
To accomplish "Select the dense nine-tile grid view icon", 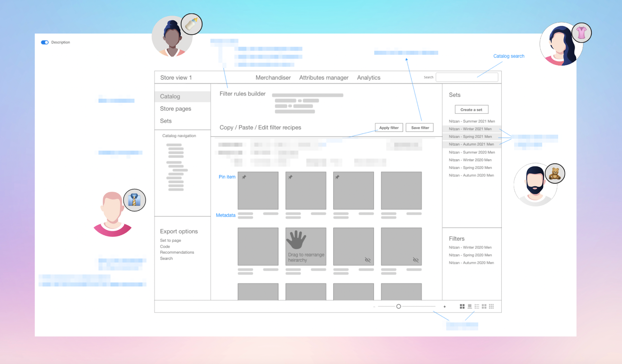I will click(x=491, y=306).
